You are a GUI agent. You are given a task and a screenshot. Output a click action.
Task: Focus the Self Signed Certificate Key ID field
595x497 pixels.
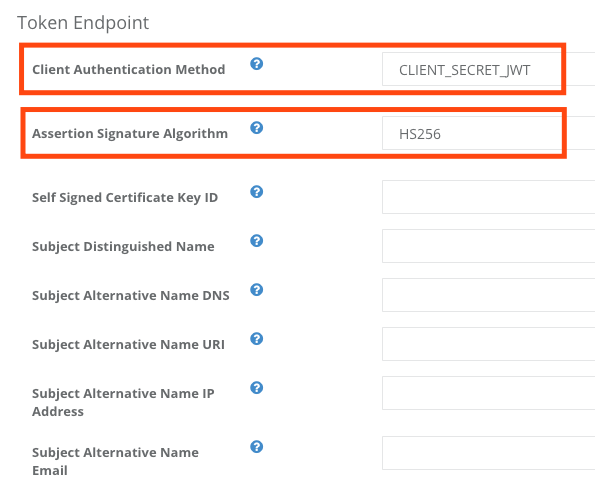click(x=488, y=197)
